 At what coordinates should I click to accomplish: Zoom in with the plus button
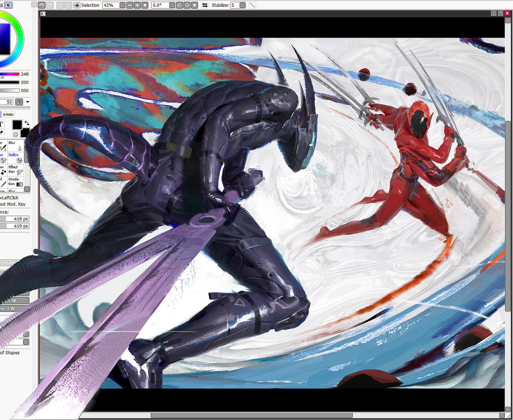click(137, 5)
